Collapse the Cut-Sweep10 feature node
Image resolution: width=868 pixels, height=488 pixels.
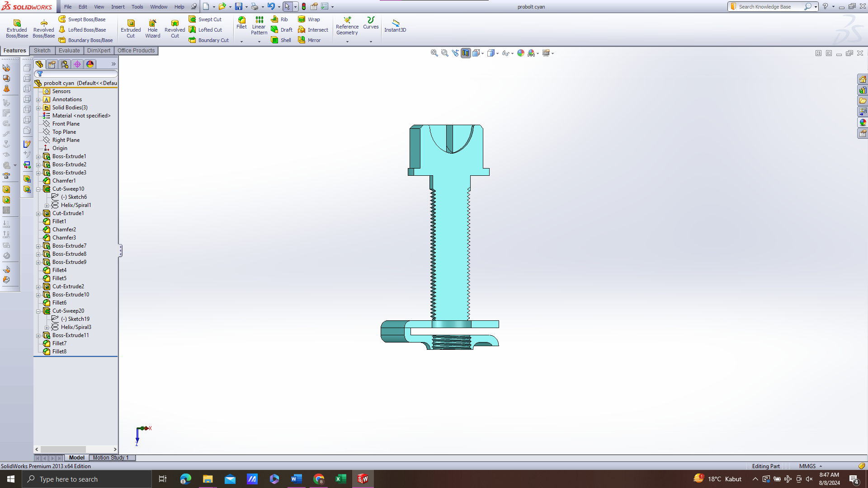point(38,189)
